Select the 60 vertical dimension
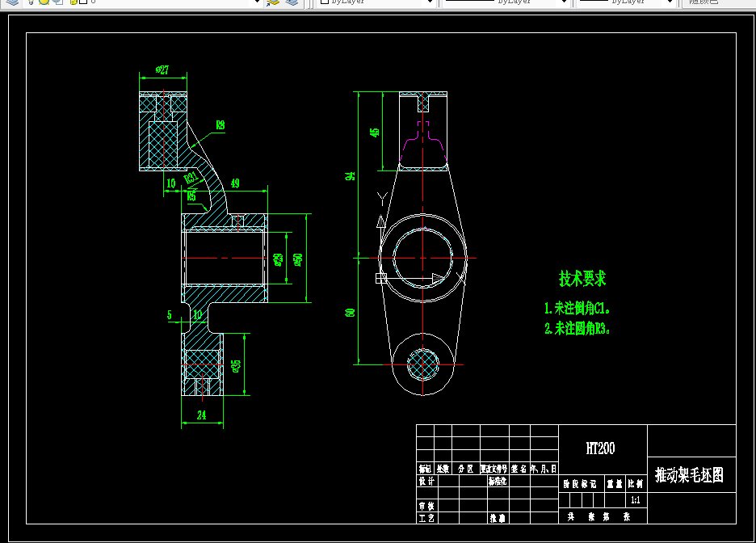The image size is (756, 543). coord(350,313)
